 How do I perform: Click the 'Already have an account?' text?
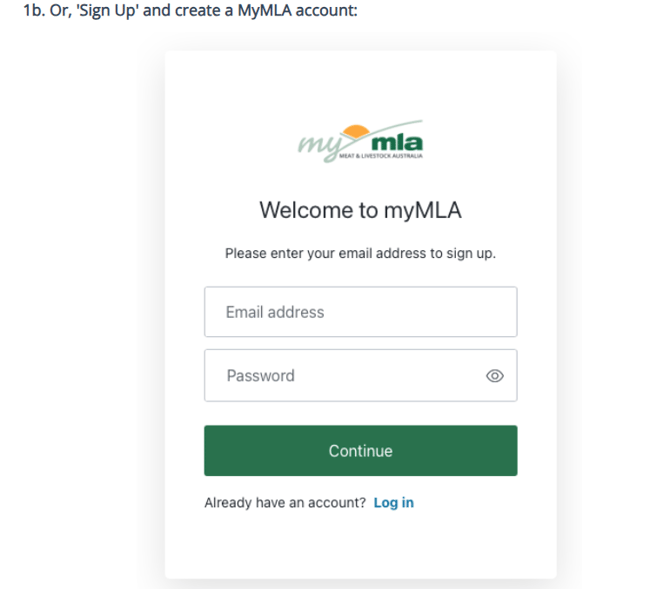pos(285,503)
